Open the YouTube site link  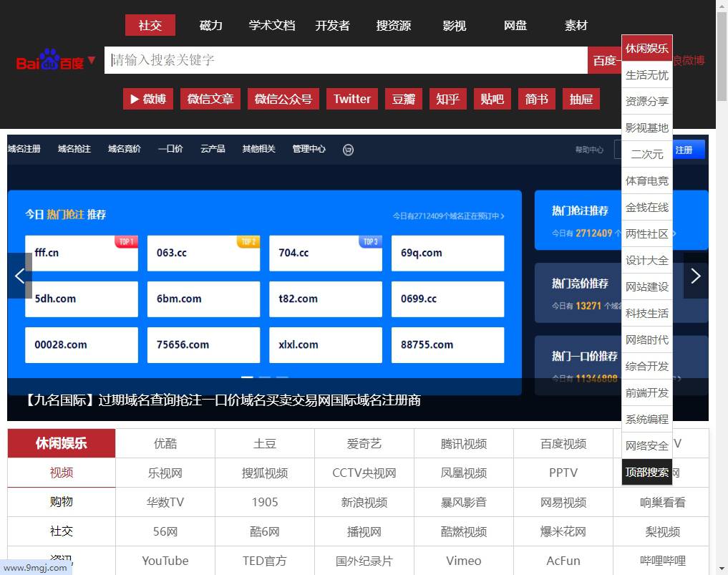coord(165,561)
